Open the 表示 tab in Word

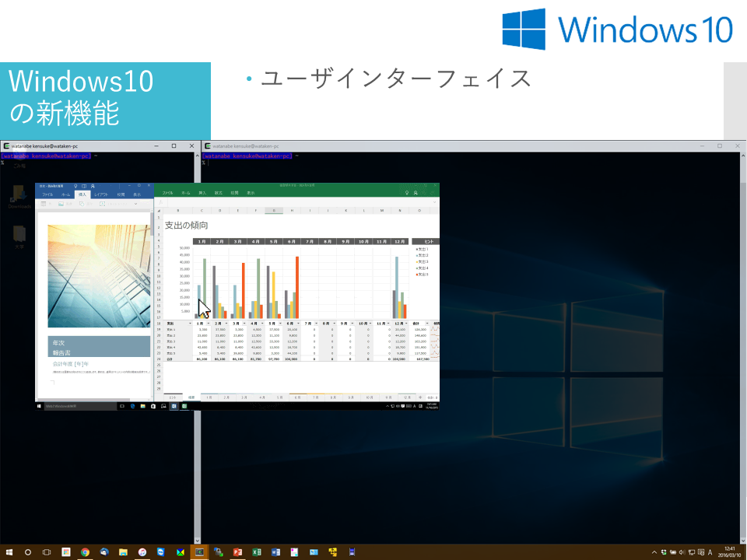click(x=137, y=194)
